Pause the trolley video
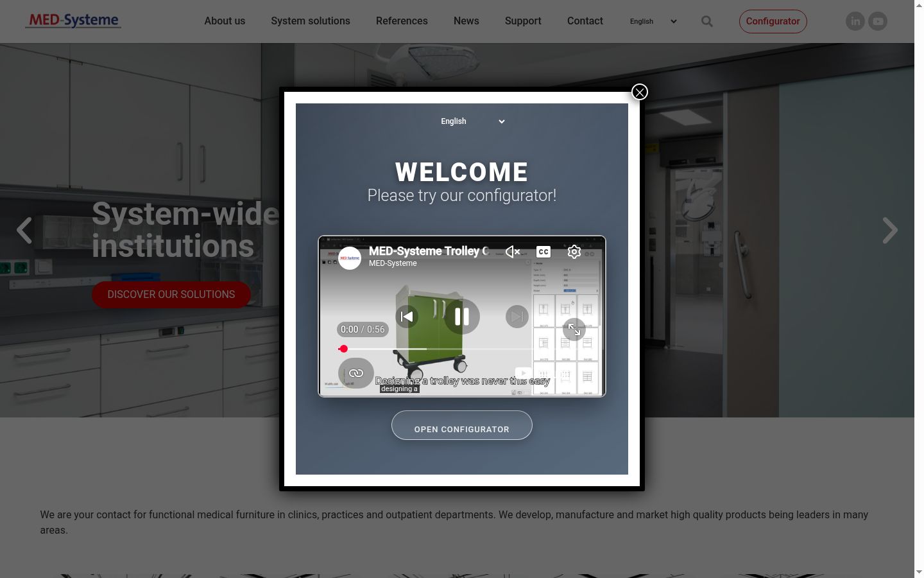The image size is (924, 578). [462, 316]
